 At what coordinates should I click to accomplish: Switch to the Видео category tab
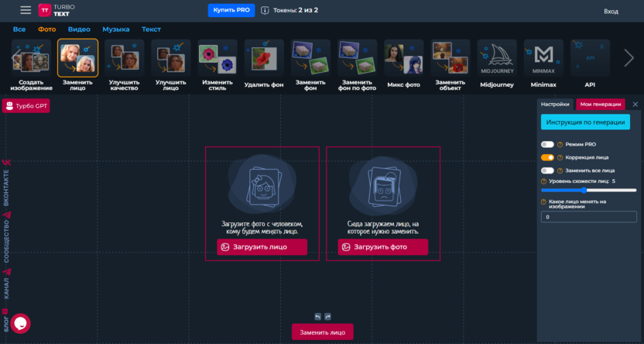[x=79, y=29]
